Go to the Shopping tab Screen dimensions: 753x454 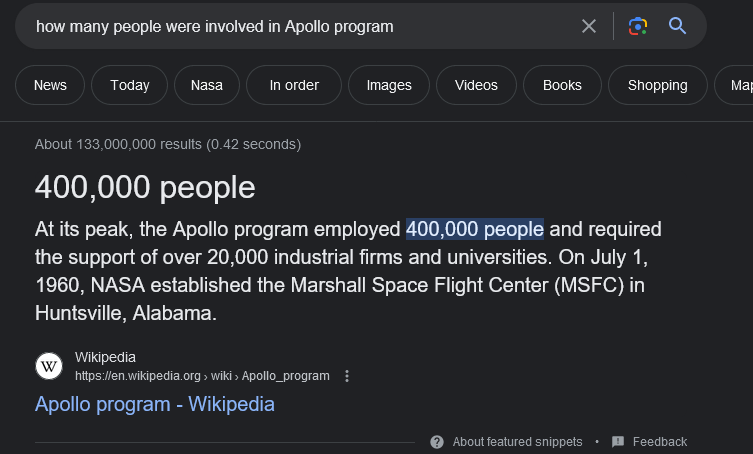click(x=657, y=85)
